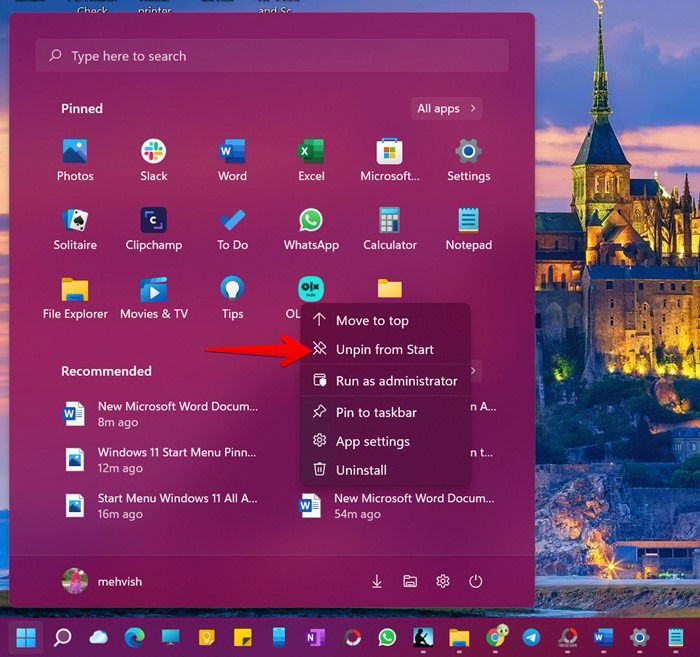This screenshot has height=657, width=700.
Task: Choose Unpin from Start
Action: click(x=386, y=349)
